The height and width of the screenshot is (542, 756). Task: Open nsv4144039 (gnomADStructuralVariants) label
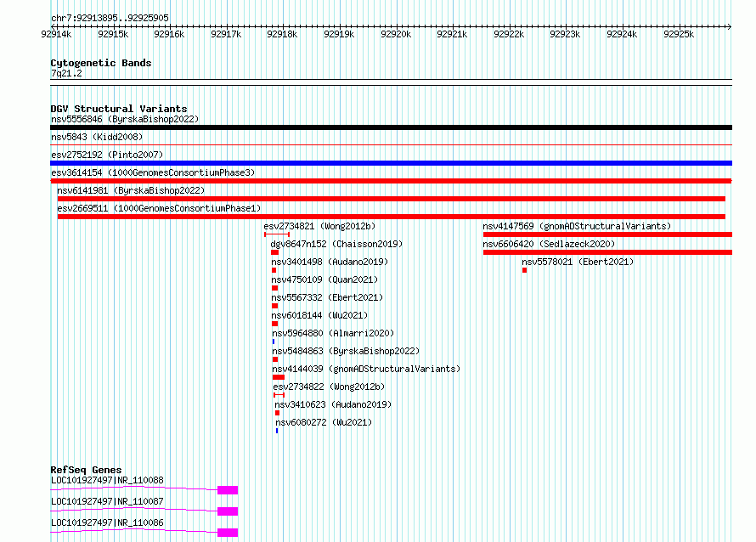click(366, 369)
